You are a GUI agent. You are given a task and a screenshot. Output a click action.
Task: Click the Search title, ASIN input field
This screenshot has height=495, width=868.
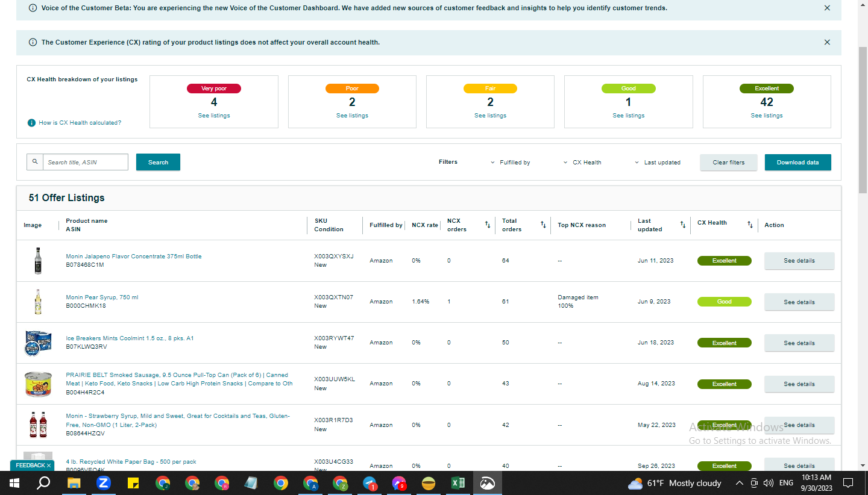pos(86,162)
